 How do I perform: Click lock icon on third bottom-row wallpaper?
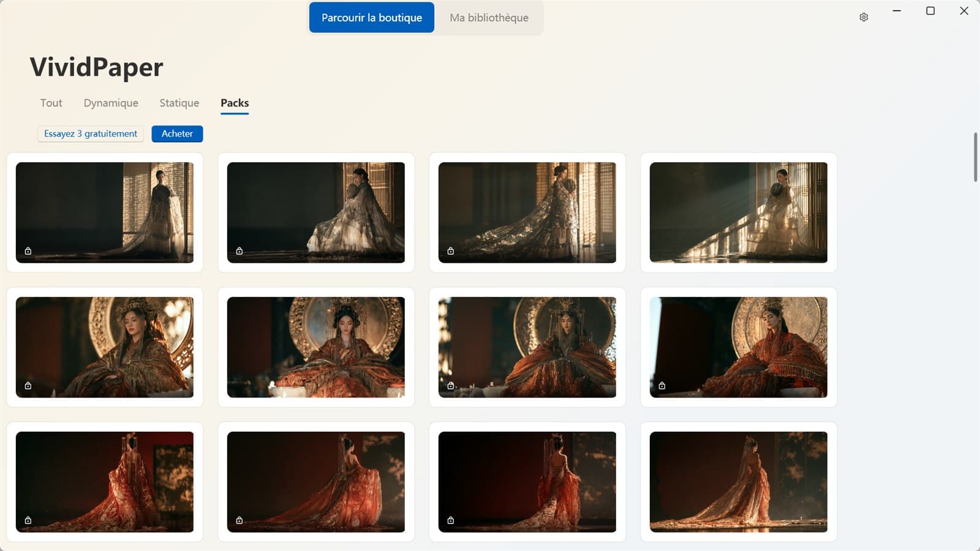451,520
